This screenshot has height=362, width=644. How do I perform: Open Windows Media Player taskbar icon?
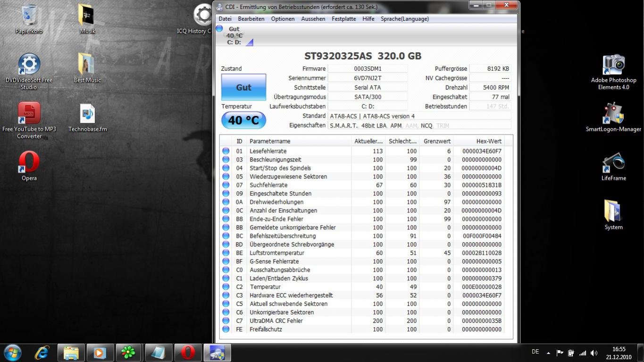click(100, 353)
